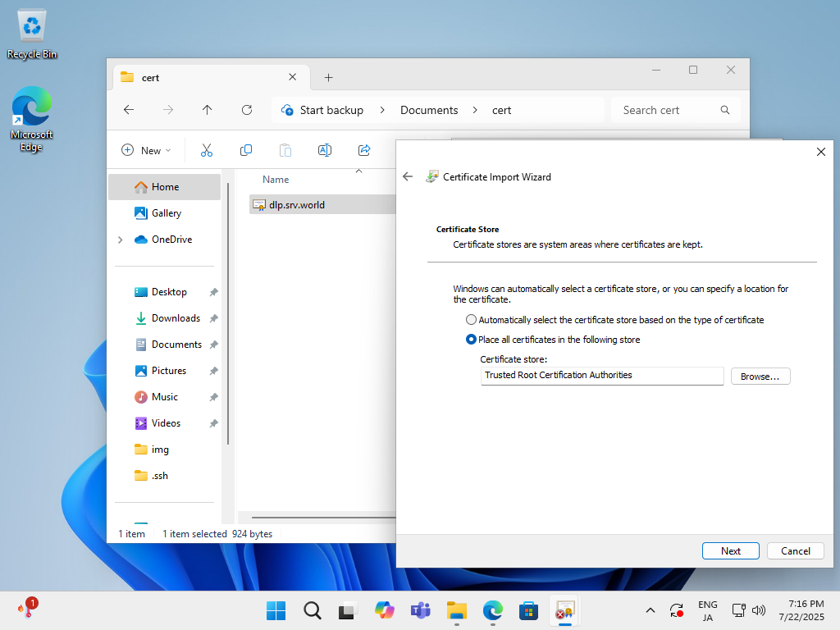Viewport: 840px width, 630px height.
Task: Show hidden system tray icons
Action: (x=650, y=610)
